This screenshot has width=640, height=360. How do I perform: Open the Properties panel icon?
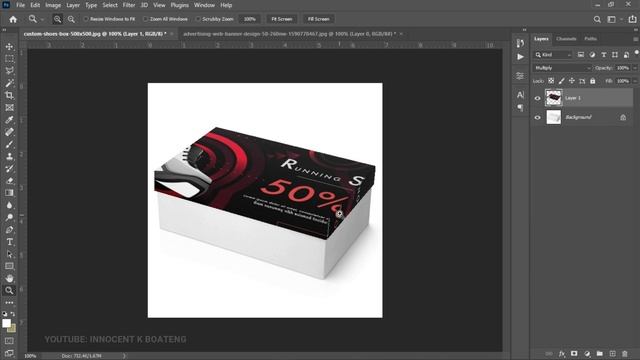point(520,76)
